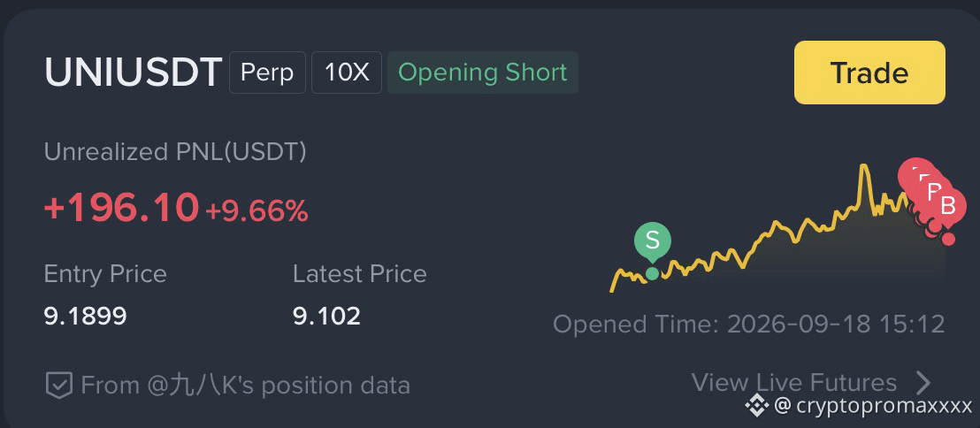Open the UNIUSDT pair title
Viewport: 980px width, 428px height.
click(134, 73)
